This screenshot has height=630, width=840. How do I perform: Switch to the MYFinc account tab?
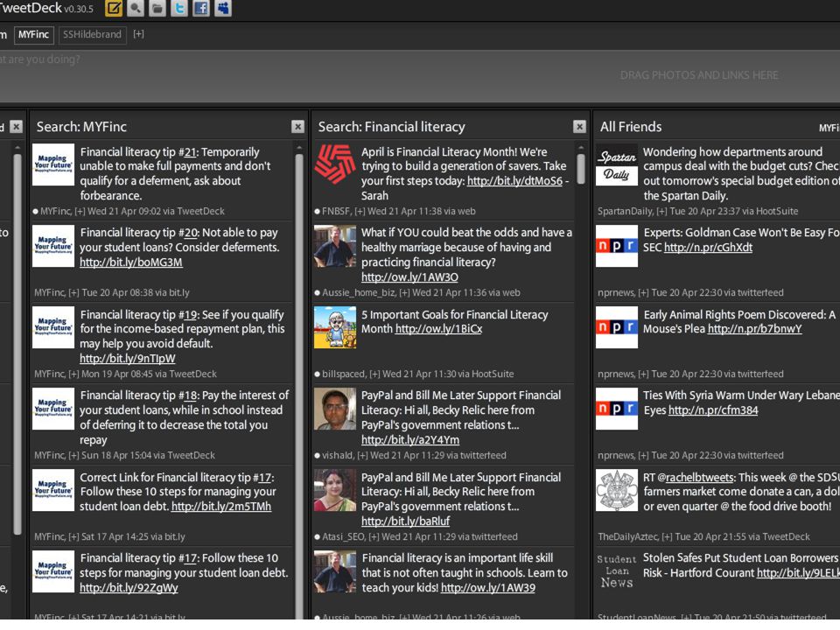point(34,35)
